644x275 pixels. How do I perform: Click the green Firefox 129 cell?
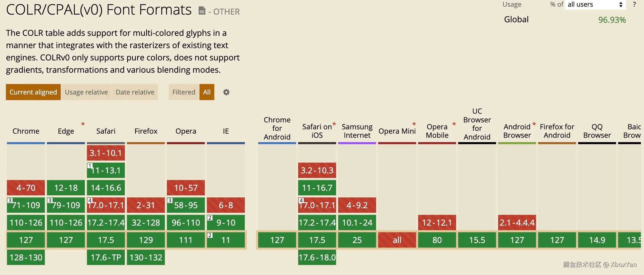[x=146, y=240]
